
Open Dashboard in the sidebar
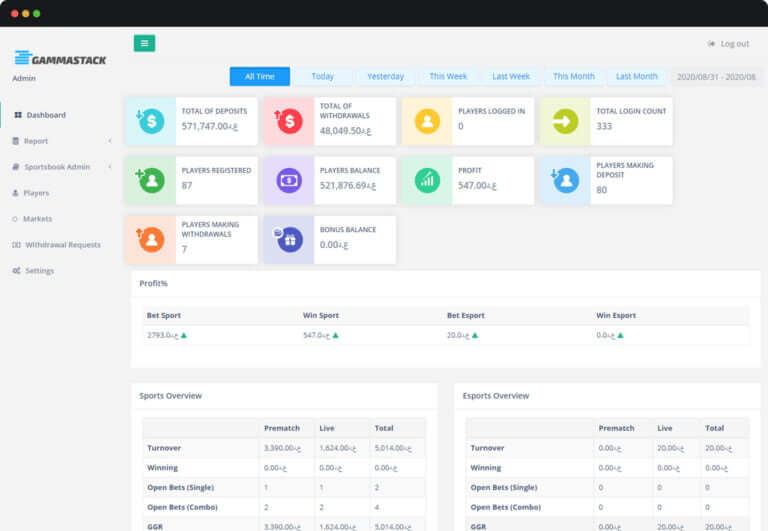pyautogui.click(x=46, y=115)
